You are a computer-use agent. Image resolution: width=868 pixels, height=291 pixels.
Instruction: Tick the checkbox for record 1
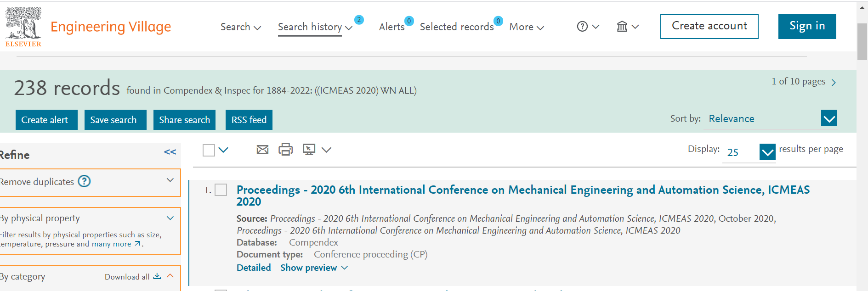point(221,190)
